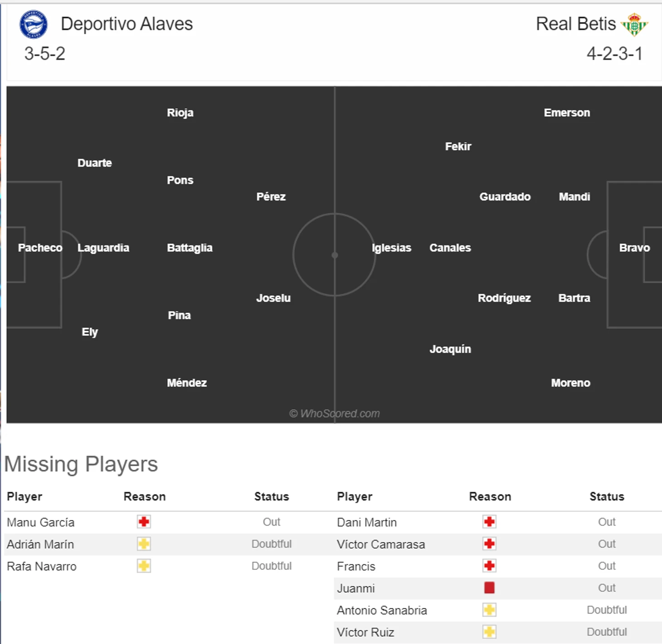Viewport: 662px width, 644px height.
Task: Click Antonio Sanabria's yellow doubtful cross icon
Action: pos(489,610)
